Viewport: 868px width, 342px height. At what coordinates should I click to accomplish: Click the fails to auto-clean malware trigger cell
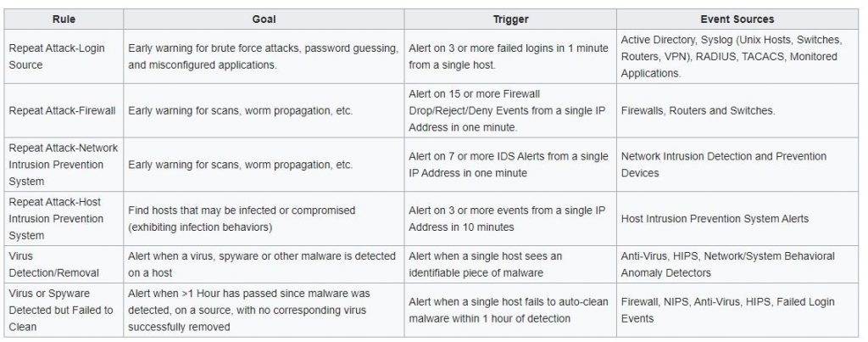click(x=510, y=310)
